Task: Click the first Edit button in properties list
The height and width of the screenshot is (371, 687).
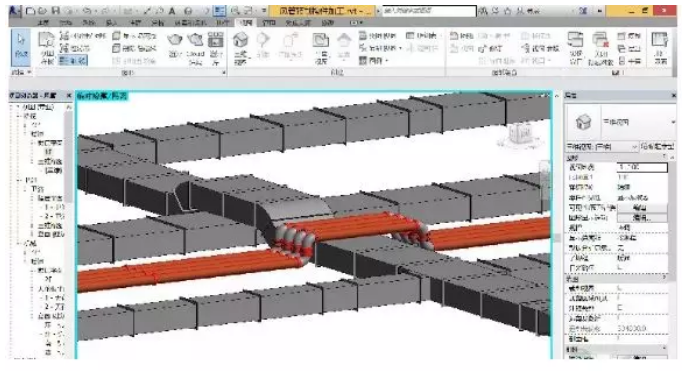Action: [x=642, y=207]
